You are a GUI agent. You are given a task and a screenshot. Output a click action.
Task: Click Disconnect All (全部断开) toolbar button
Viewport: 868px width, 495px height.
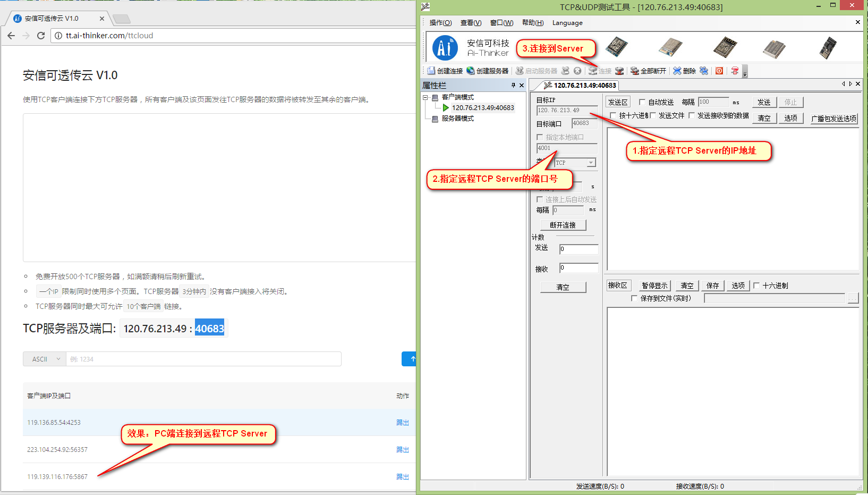tap(648, 71)
